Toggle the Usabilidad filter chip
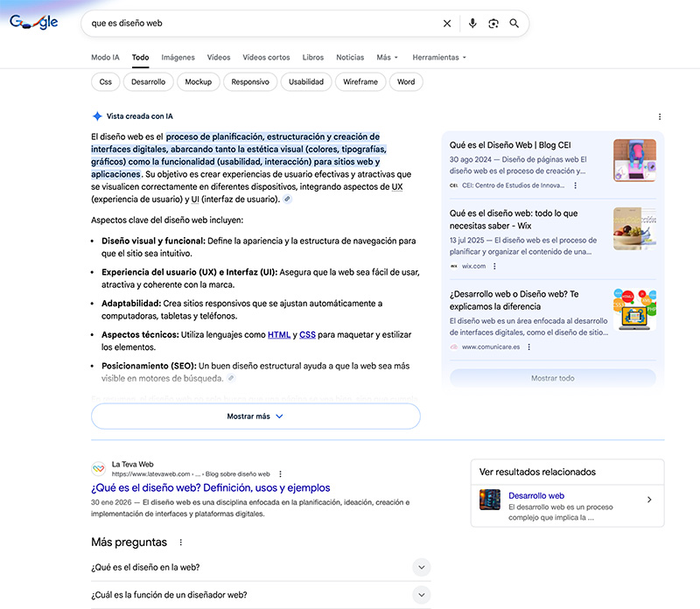700x609 pixels. (x=305, y=81)
